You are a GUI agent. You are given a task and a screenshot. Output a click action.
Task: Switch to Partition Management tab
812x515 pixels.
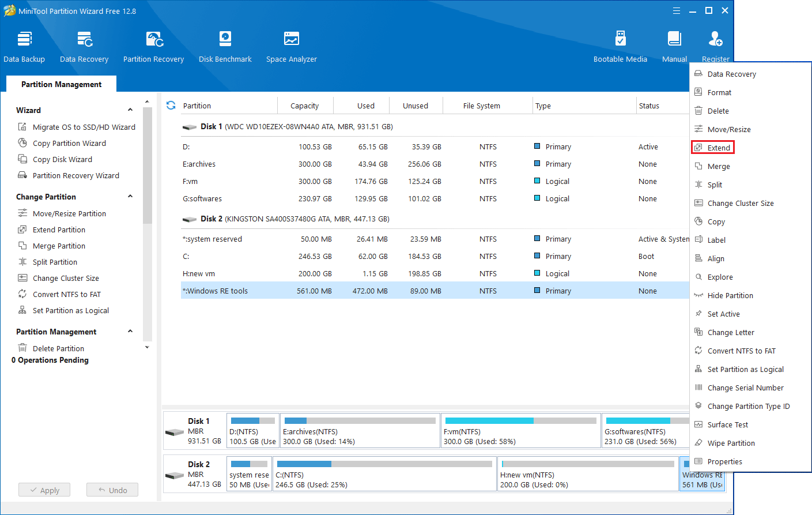(x=62, y=84)
